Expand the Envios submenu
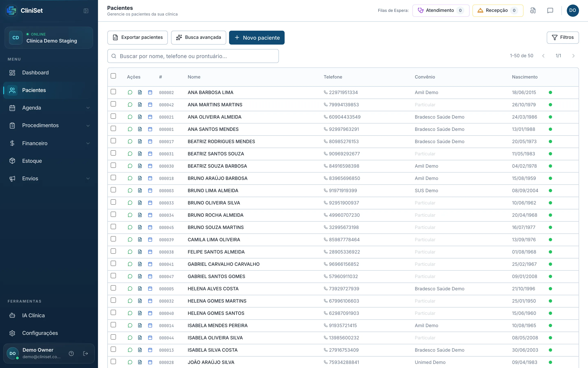Viewport: 588px width, 368px height. pos(88,178)
